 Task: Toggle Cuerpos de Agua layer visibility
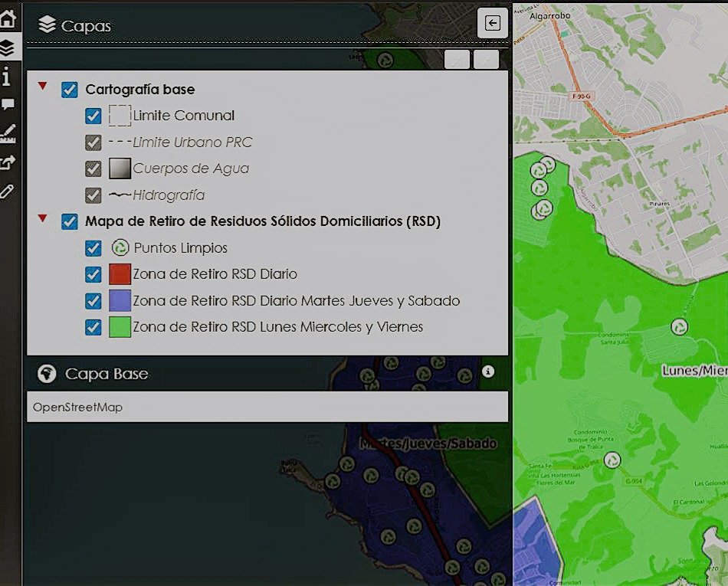(93, 169)
